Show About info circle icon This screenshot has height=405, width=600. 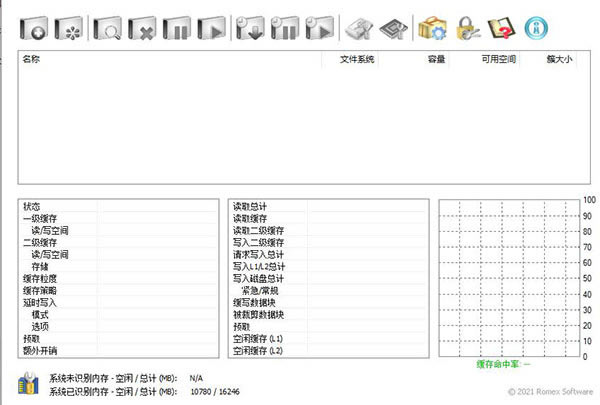[536, 28]
